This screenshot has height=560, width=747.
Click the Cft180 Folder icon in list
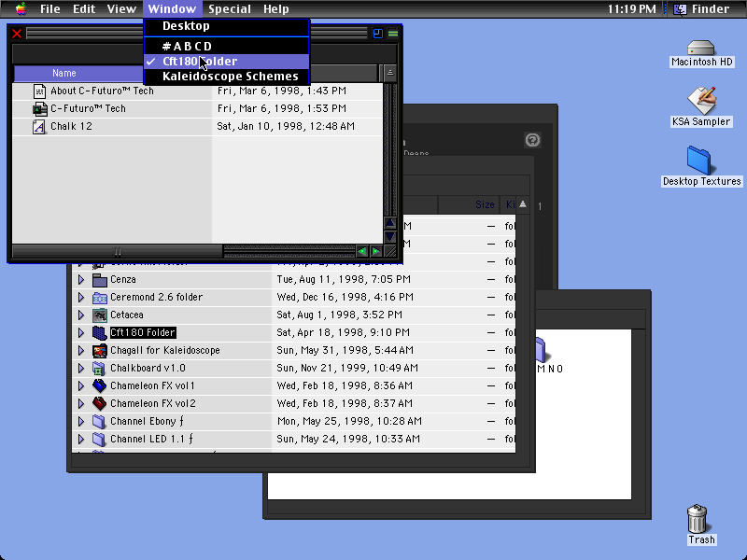(x=99, y=333)
